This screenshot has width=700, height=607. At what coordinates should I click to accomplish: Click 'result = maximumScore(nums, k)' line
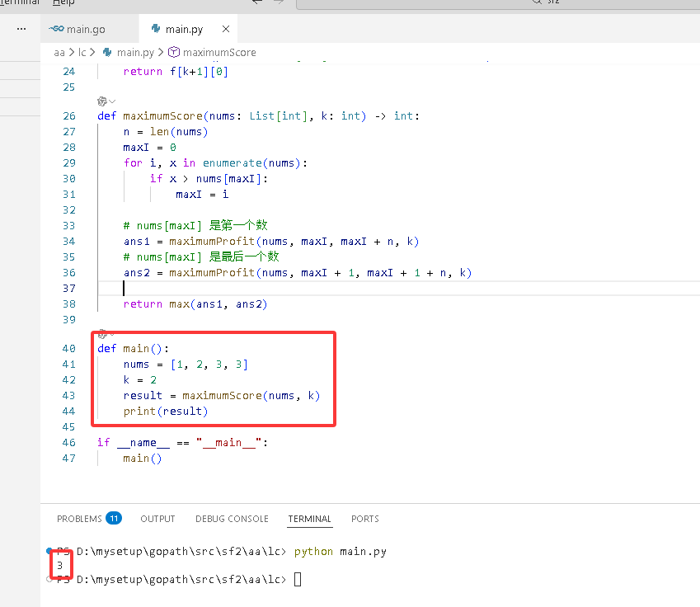[x=222, y=396]
